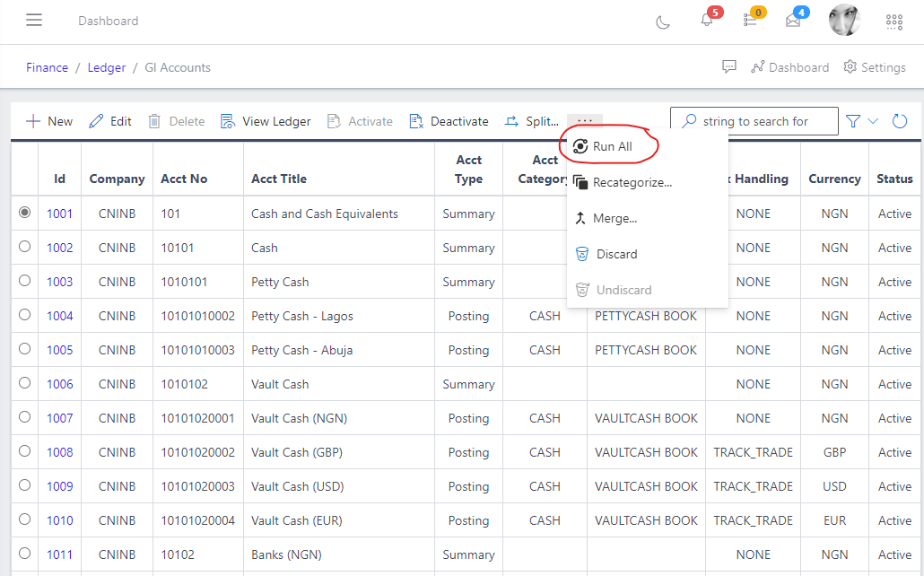Refresh the accounts list with the reload icon

click(899, 119)
